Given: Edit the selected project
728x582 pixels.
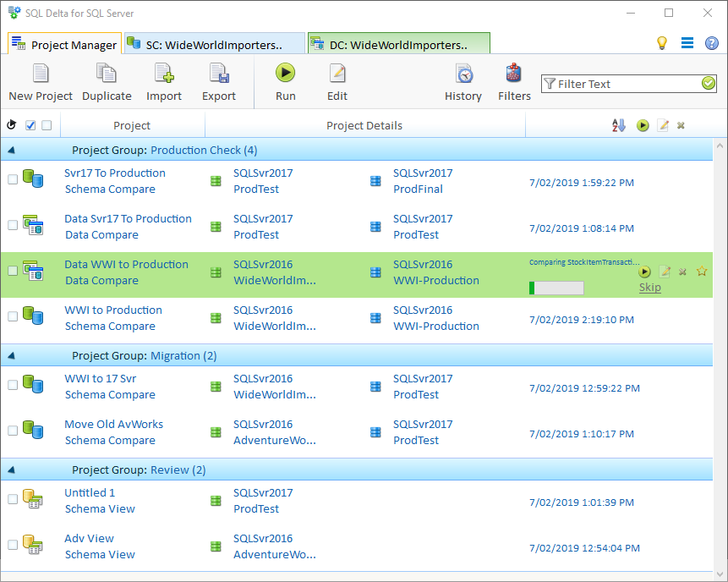Looking at the screenshot, I should tap(337, 83).
